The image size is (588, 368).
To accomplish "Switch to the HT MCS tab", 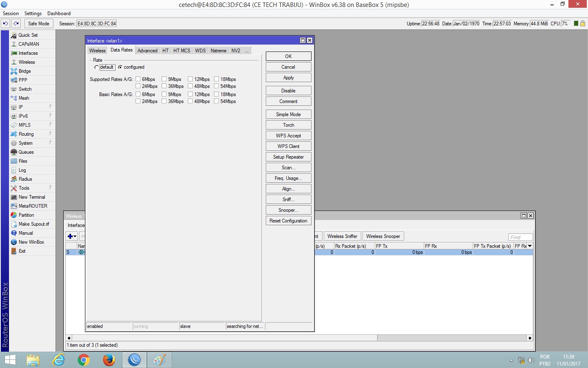I will (x=182, y=51).
